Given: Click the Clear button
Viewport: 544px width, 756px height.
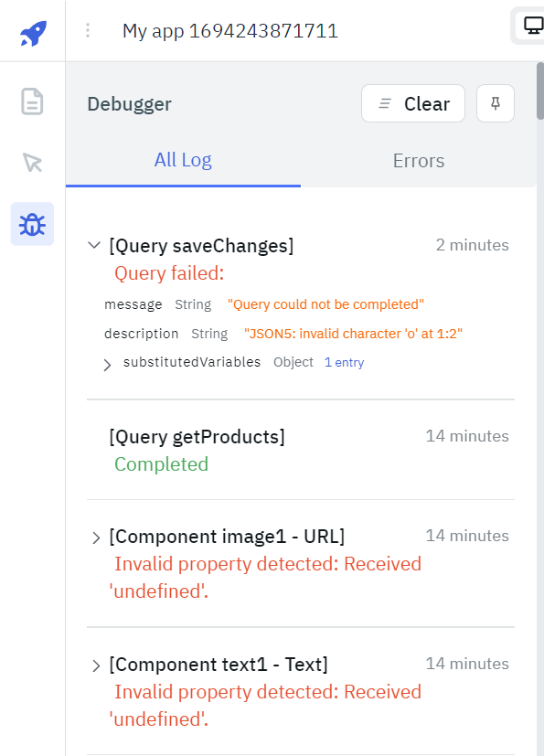Looking at the screenshot, I should pos(413,103).
